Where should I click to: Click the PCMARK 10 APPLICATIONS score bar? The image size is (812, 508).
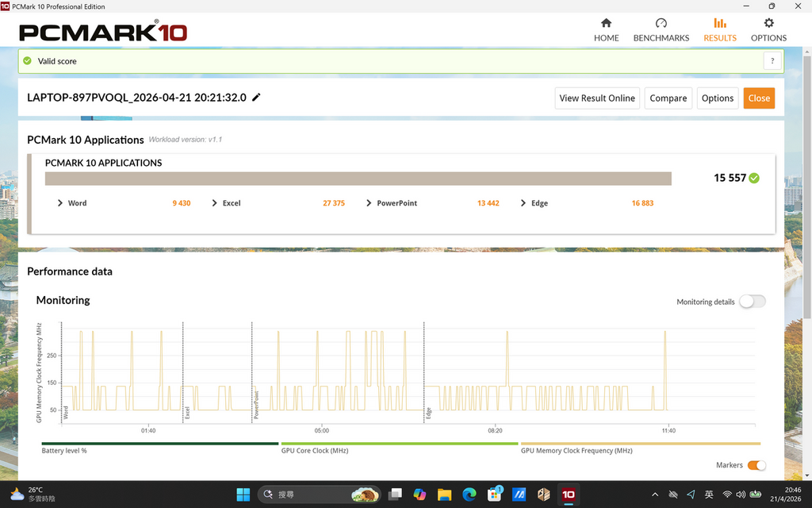point(358,179)
